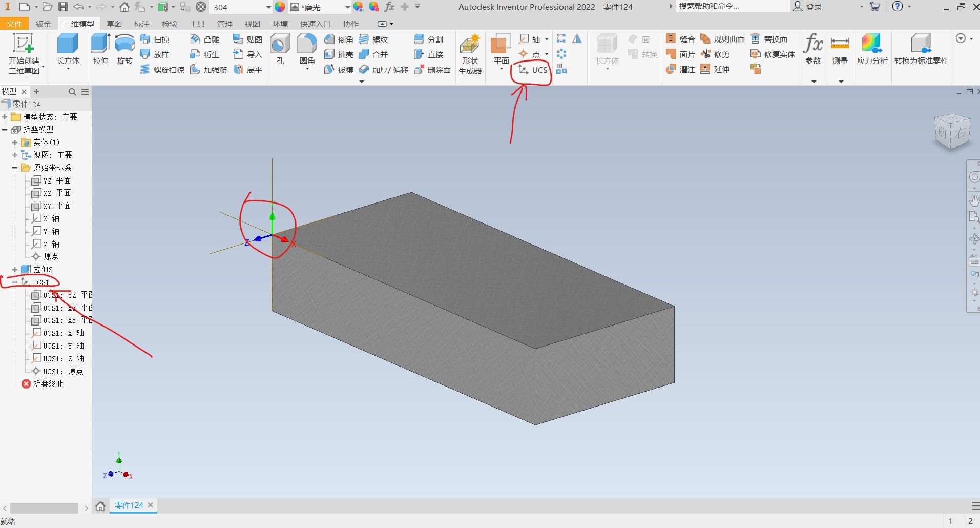Go to the home view tab icon
Screen dimensions: 980x528
pos(101,506)
